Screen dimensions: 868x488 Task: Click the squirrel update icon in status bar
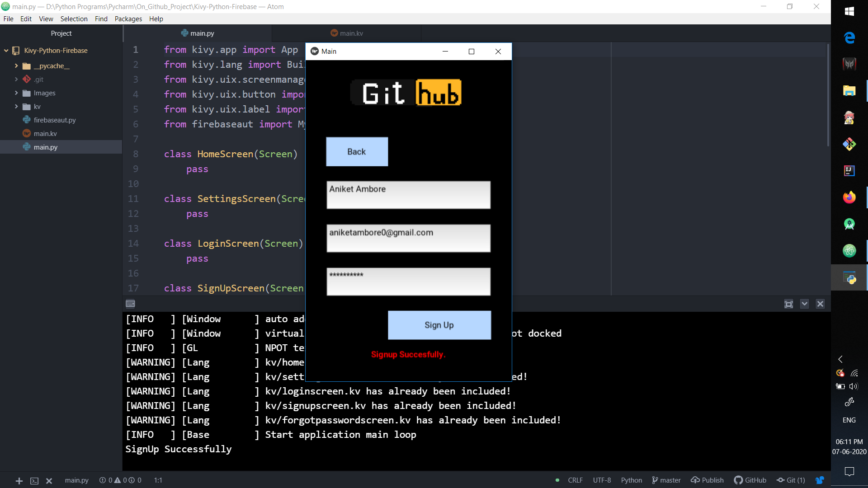(x=820, y=480)
